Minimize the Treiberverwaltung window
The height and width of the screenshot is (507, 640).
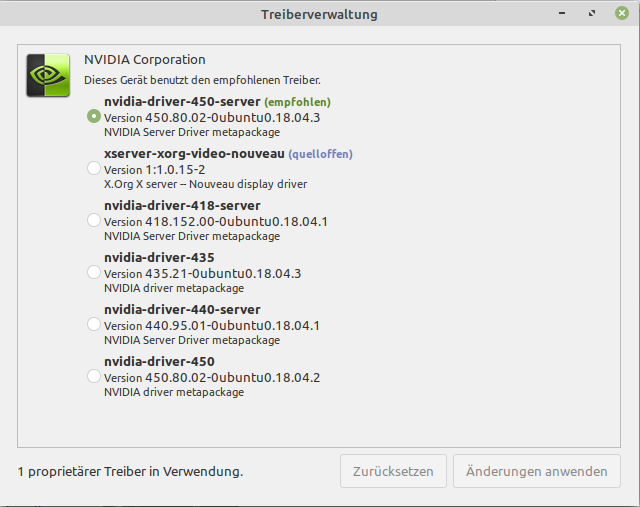click(562, 13)
